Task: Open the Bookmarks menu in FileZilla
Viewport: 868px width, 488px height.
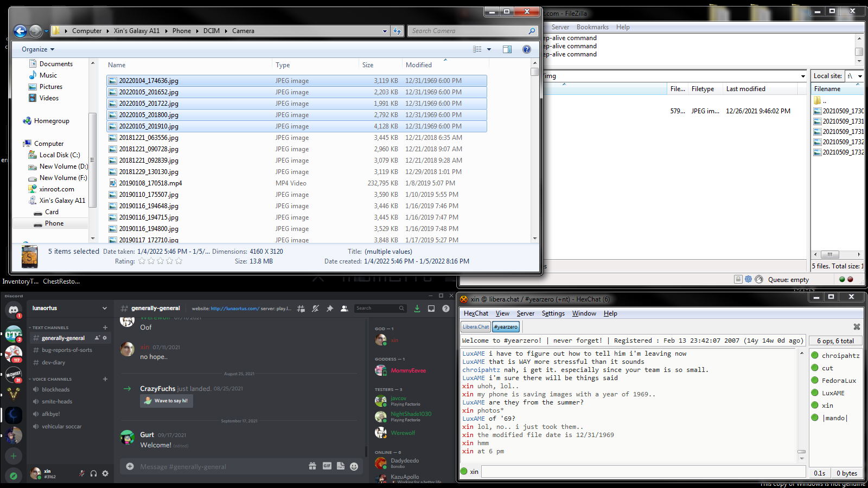Action: (x=592, y=27)
